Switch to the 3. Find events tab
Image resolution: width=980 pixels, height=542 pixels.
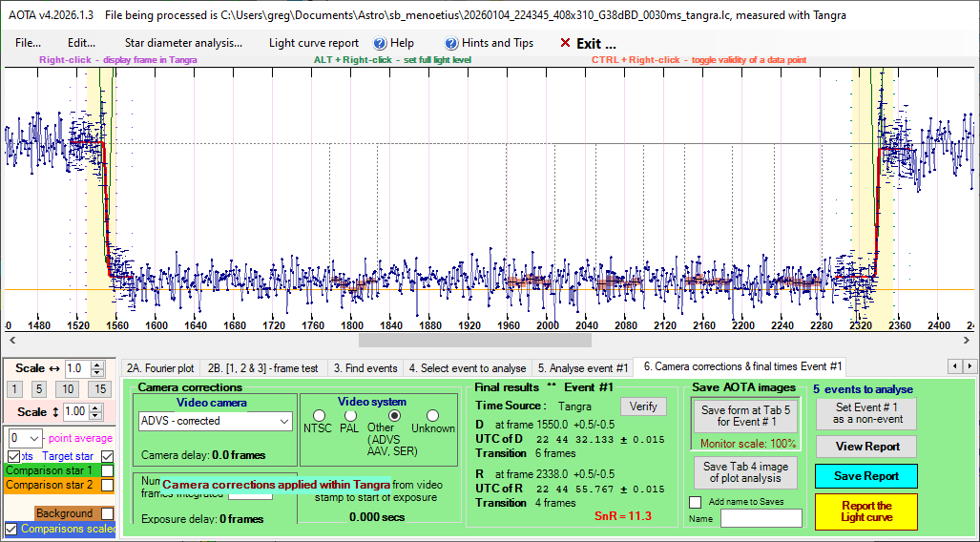pos(365,367)
